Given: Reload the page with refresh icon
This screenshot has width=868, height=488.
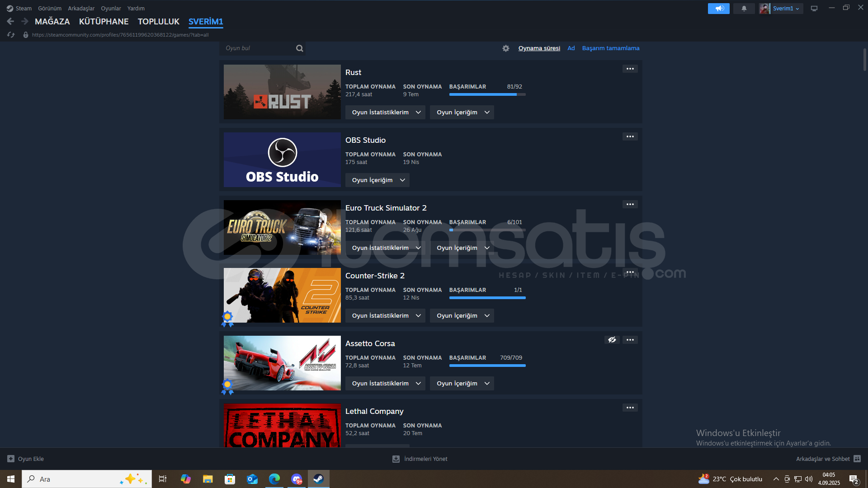Looking at the screenshot, I should tap(11, 35).
